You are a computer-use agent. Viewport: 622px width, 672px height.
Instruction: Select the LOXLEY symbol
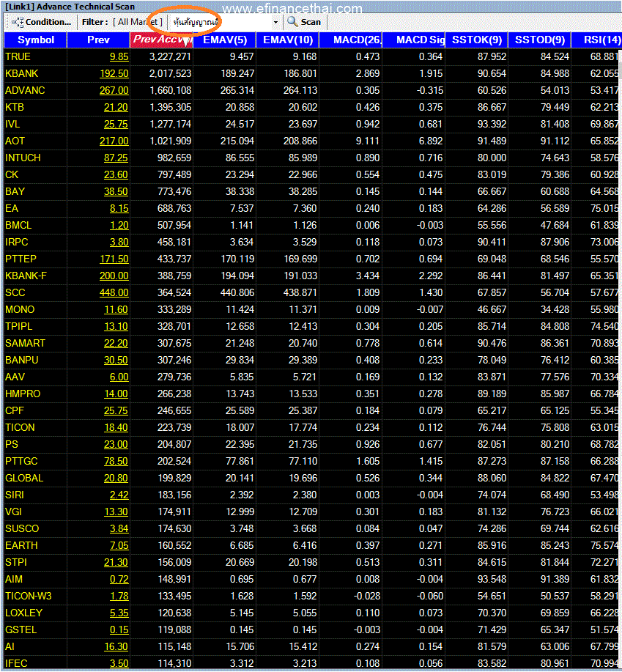(x=23, y=613)
